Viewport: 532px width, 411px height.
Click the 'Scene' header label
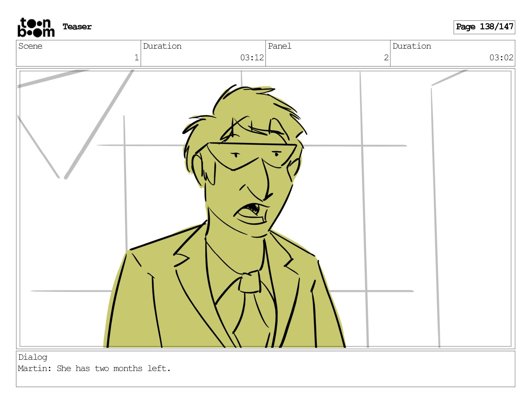pos(30,46)
